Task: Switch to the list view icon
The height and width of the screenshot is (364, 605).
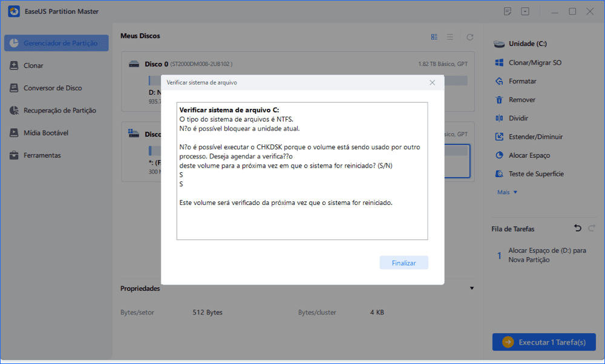Action: click(x=450, y=37)
